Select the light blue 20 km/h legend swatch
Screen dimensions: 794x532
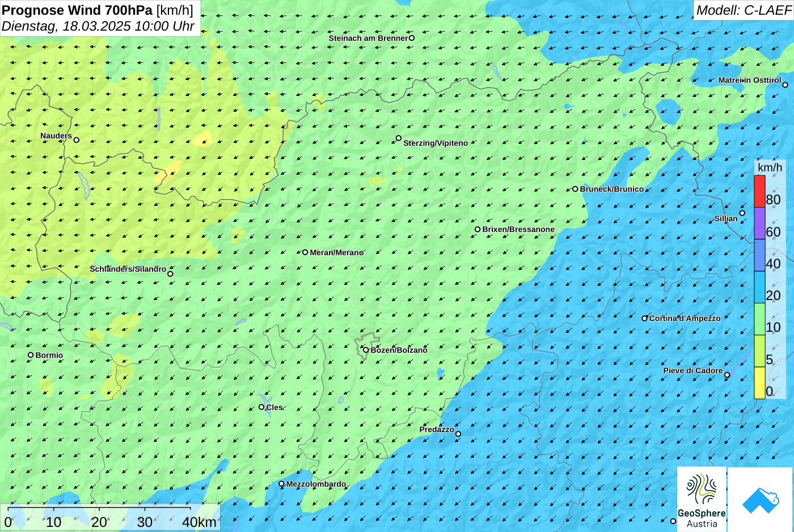[759, 287]
